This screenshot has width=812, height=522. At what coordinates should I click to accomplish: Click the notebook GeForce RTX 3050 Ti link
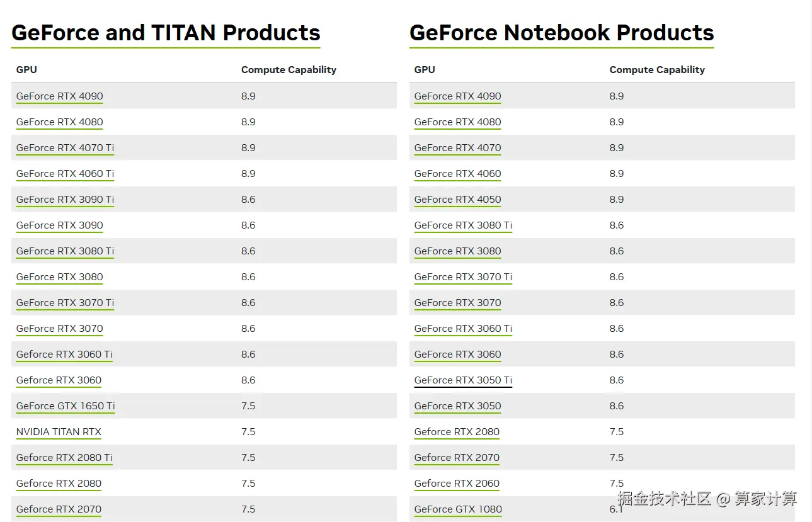coord(463,380)
